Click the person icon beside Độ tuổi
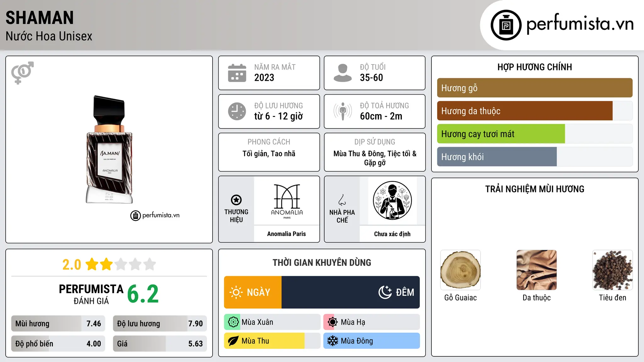This screenshot has width=644, height=362. click(342, 73)
